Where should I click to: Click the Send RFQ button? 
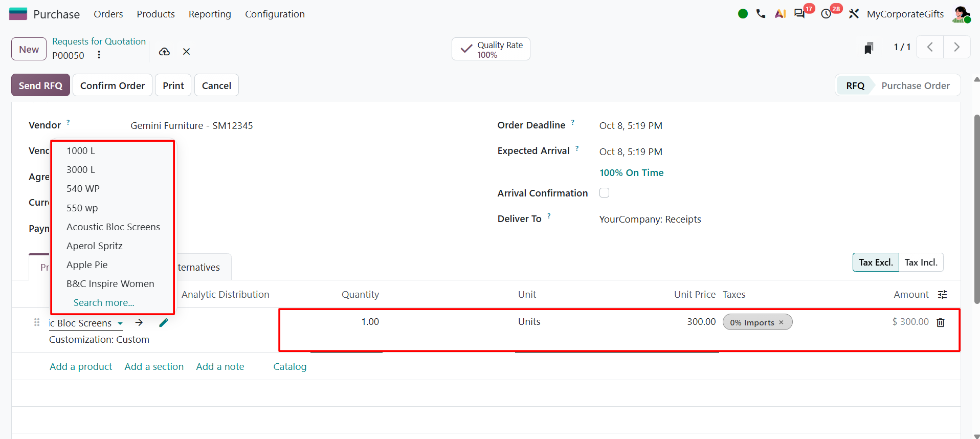point(40,85)
